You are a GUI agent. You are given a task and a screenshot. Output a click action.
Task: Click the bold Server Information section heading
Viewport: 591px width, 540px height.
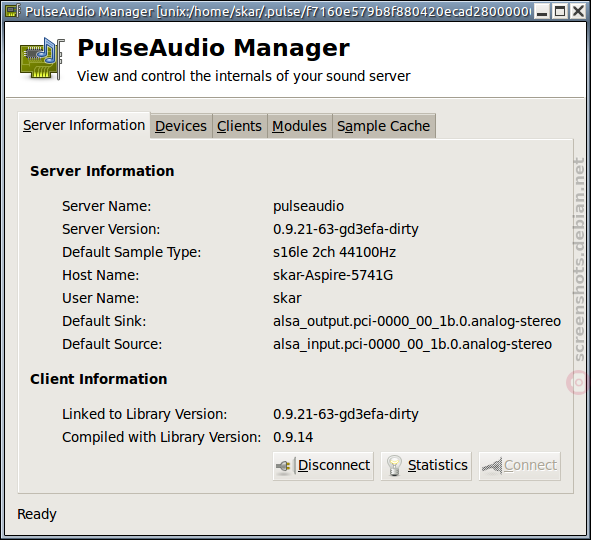pyautogui.click(x=102, y=171)
